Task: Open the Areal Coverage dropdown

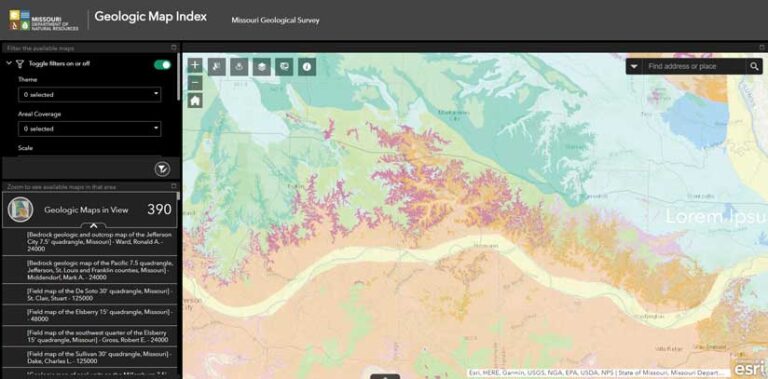Action: [x=90, y=129]
